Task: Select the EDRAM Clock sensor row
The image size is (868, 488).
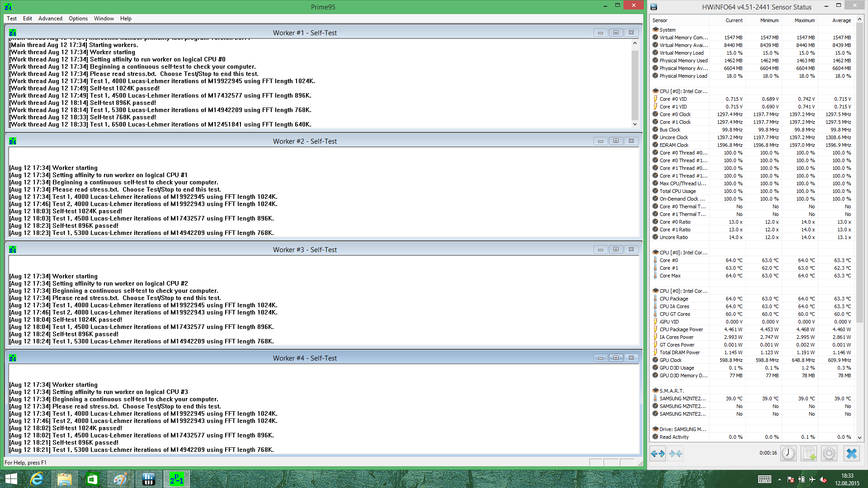Action: coord(752,145)
